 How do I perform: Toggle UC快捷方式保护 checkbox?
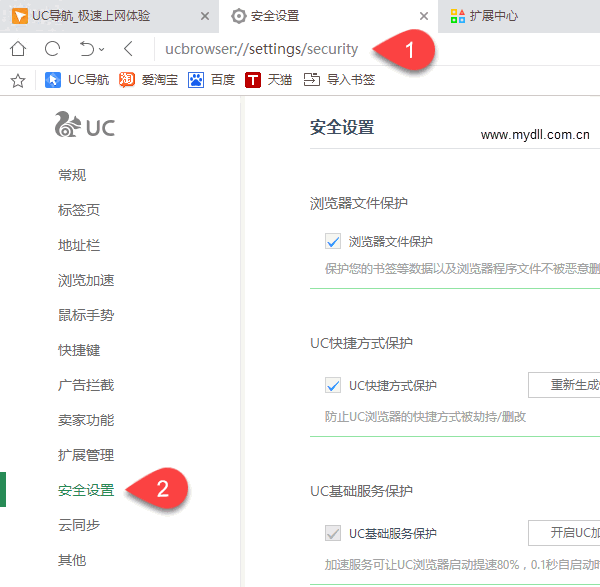coord(333,385)
